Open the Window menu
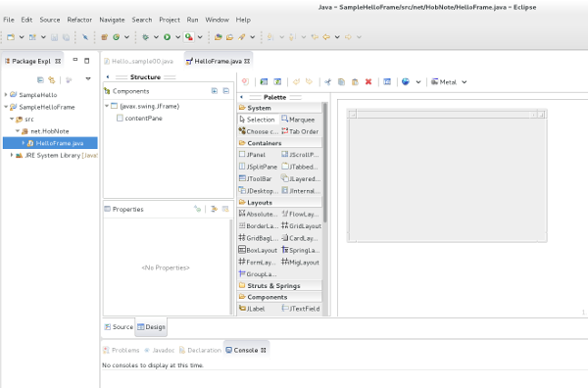Image resolution: width=588 pixels, height=388 pixels. coord(217,20)
